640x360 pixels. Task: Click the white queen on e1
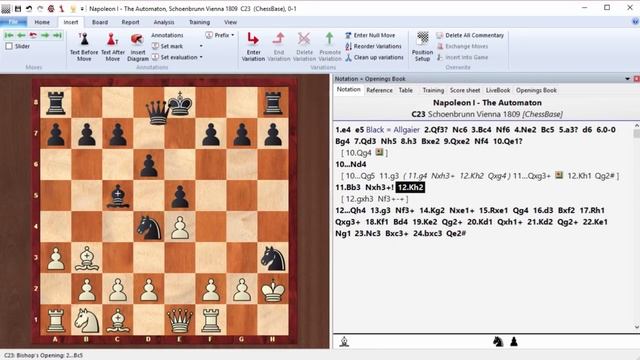coord(180,320)
